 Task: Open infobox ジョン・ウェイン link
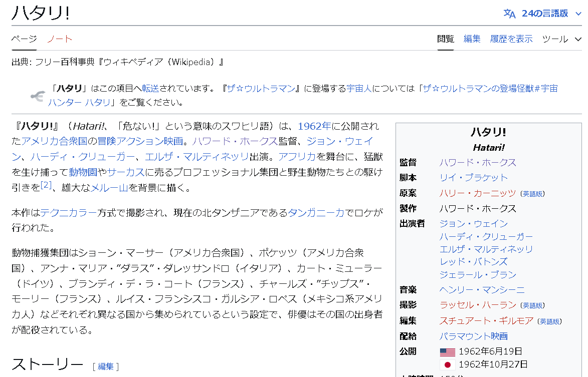[474, 224]
